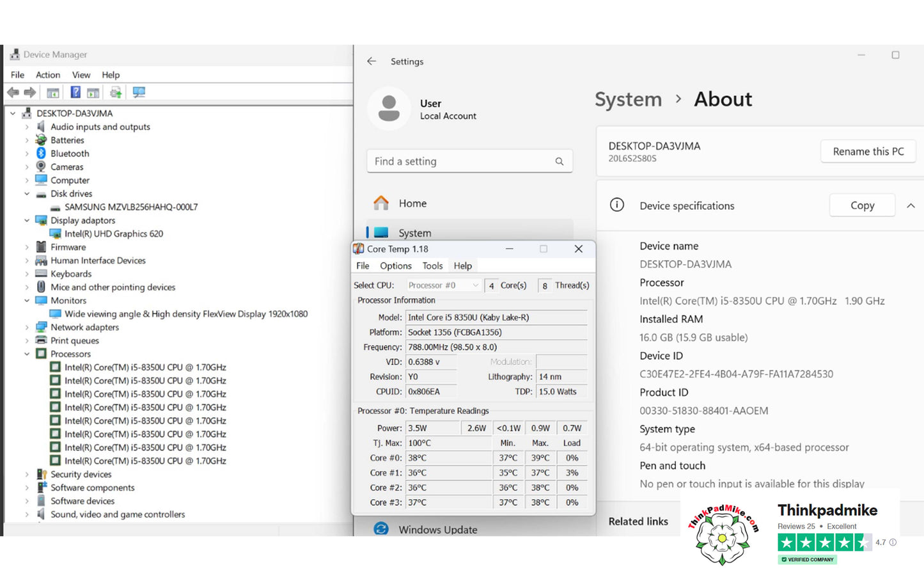Expand the Sound, video and game controllers node

click(x=27, y=514)
